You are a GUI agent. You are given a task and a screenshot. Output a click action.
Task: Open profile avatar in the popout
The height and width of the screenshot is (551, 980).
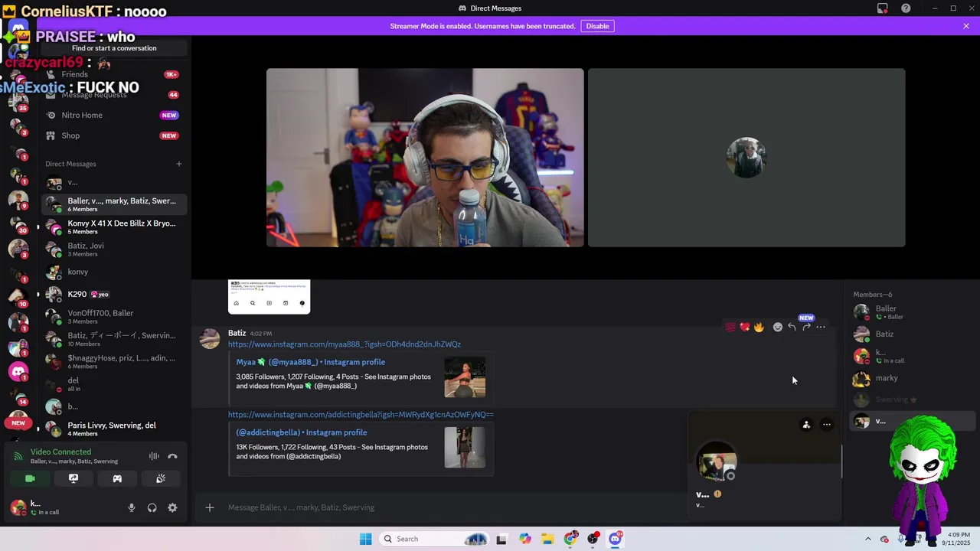[x=717, y=462]
